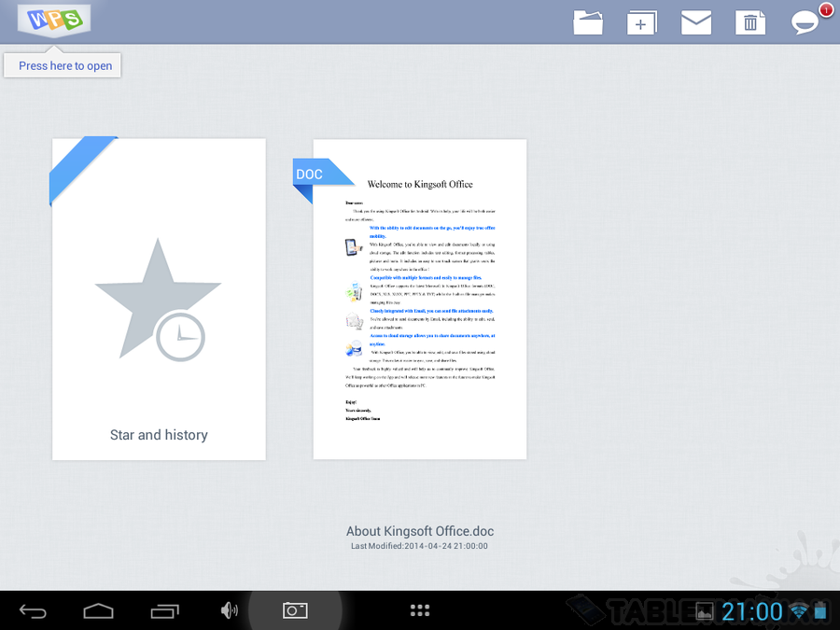Create a new document with plus icon
Image resolution: width=840 pixels, height=630 pixels.
click(642, 23)
